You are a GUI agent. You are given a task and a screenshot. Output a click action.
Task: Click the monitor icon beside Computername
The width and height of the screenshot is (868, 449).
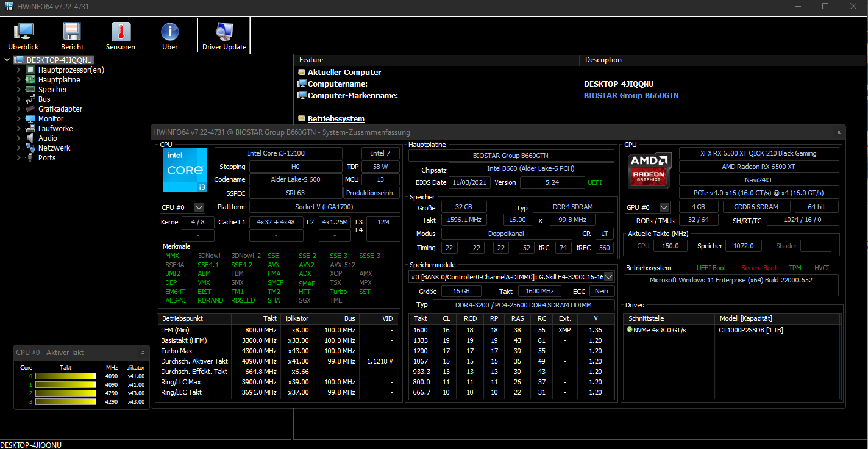(302, 84)
